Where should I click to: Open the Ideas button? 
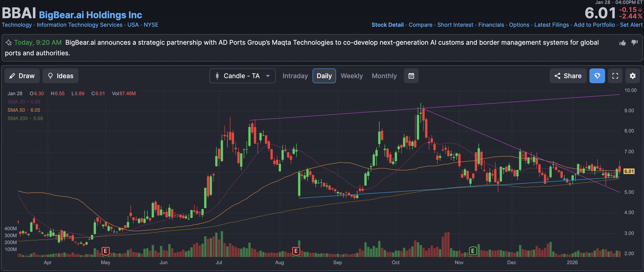[61, 76]
